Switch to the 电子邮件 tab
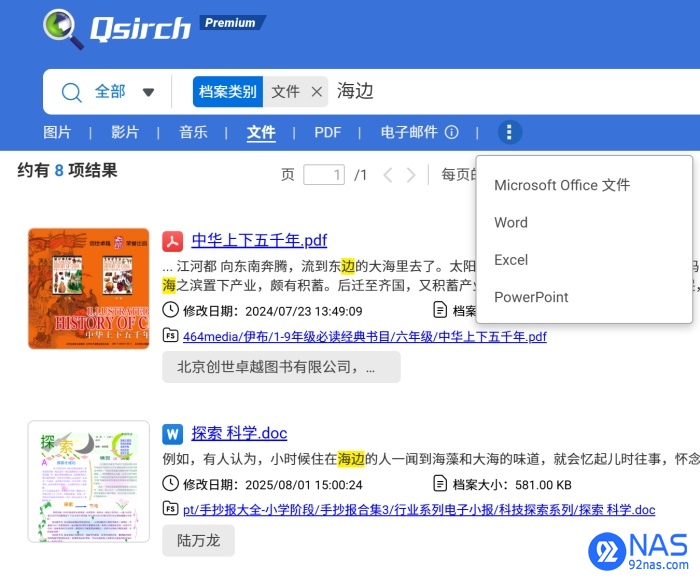Screen dimensions: 700x580 click(408, 132)
